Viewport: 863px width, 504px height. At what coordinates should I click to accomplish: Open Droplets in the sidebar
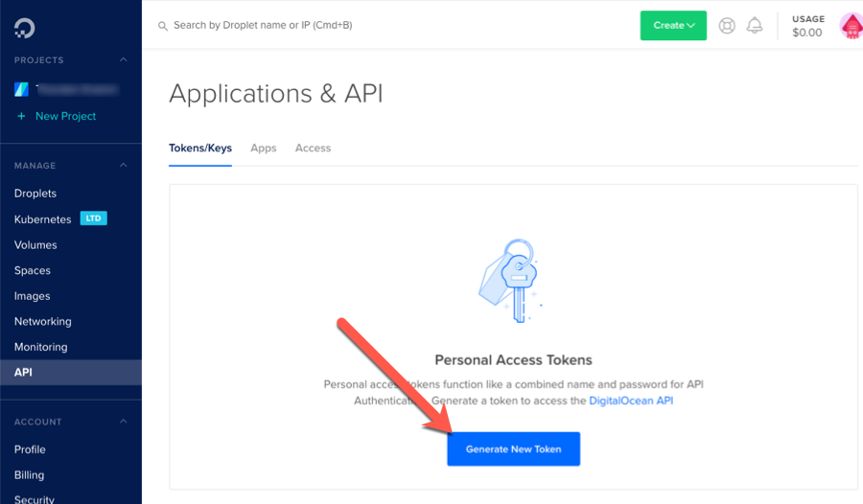click(x=35, y=194)
